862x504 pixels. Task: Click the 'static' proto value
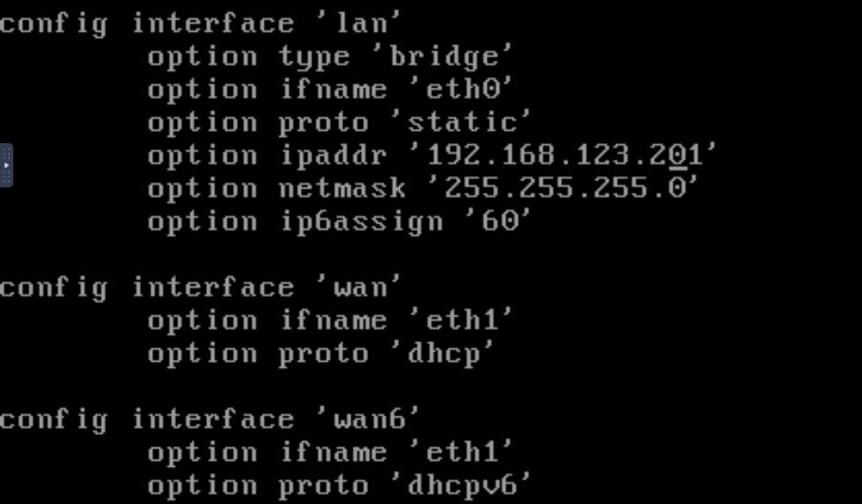pos(469,122)
